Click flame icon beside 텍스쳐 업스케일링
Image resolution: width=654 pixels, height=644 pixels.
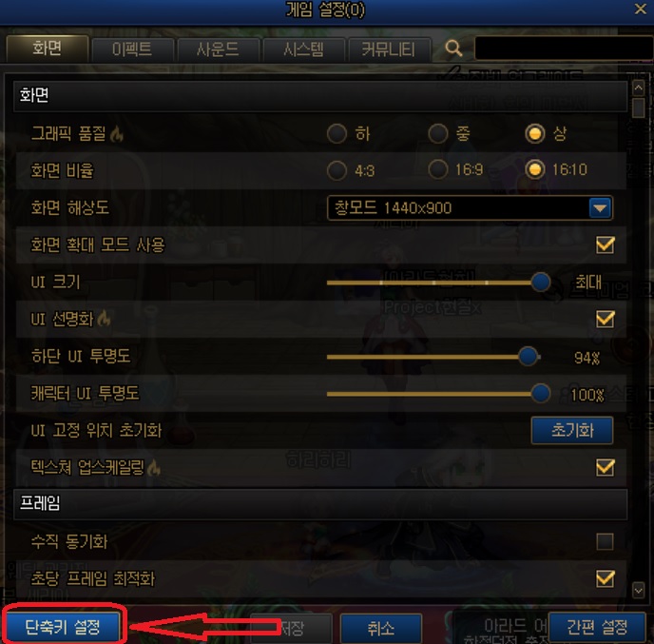[154, 467]
